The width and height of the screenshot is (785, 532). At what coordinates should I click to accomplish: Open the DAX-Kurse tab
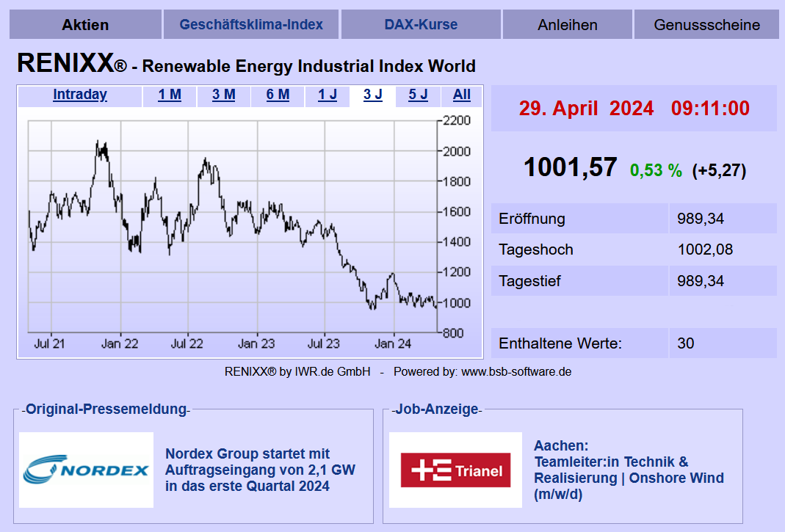pos(421,25)
